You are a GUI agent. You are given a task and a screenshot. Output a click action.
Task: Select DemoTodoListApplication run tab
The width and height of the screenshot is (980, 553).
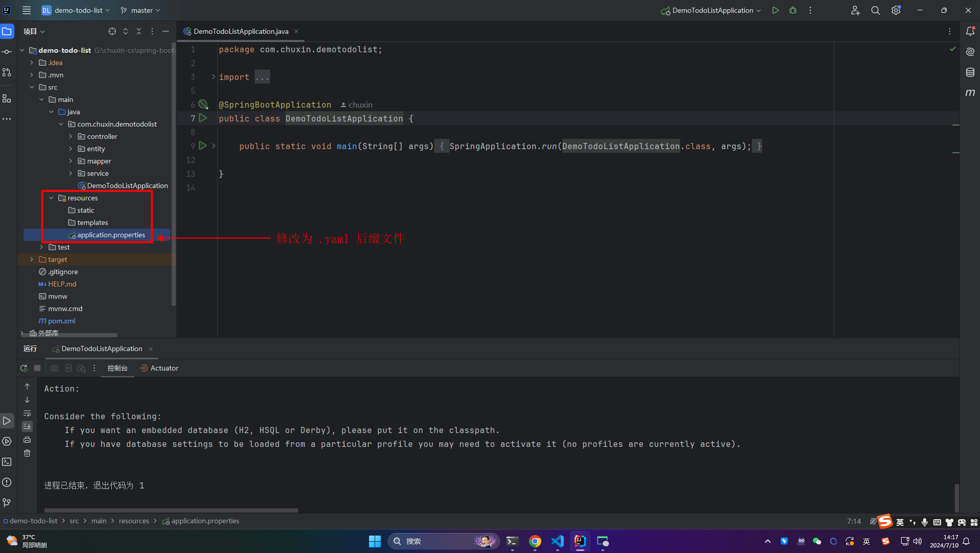101,349
